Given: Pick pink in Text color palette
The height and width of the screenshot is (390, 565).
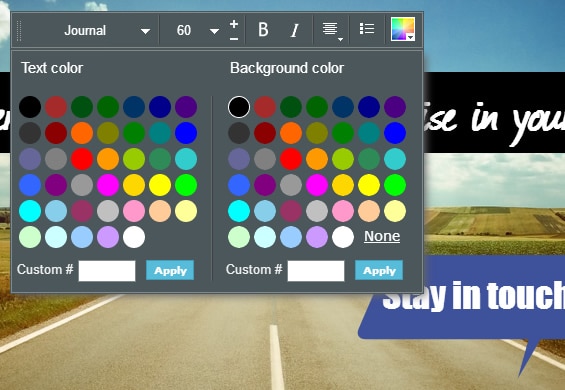Looking at the screenshot, I should tap(134, 211).
